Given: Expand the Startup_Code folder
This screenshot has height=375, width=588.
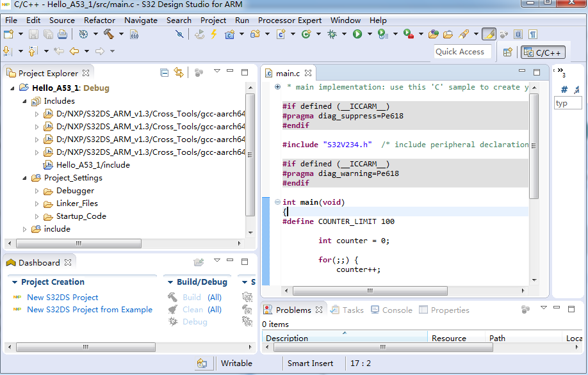Looking at the screenshot, I should [x=37, y=216].
